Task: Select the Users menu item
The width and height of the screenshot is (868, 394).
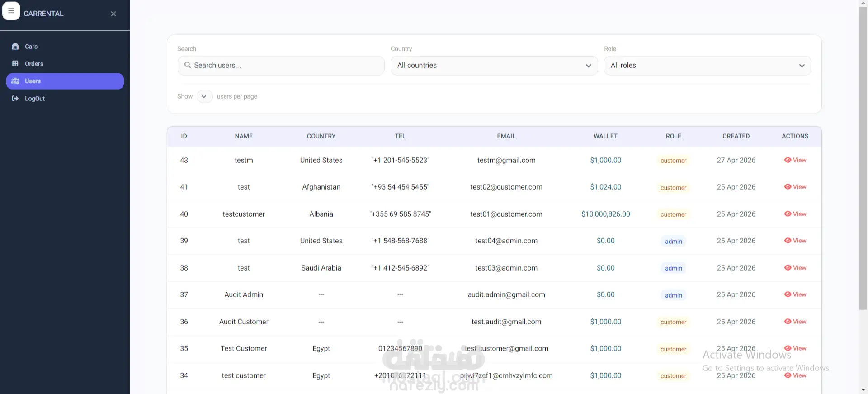Action: pos(65,81)
